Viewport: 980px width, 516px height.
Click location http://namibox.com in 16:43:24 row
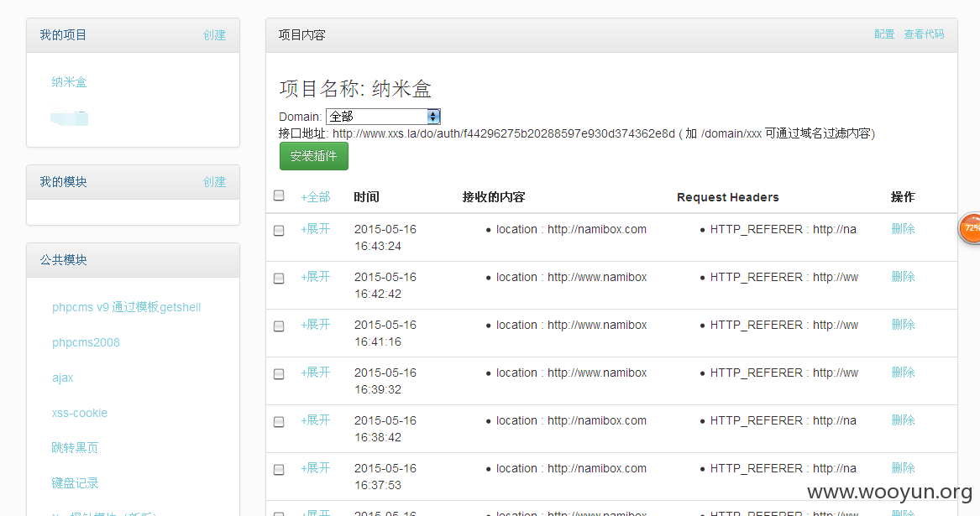pyautogui.click(x=571, y=229)
